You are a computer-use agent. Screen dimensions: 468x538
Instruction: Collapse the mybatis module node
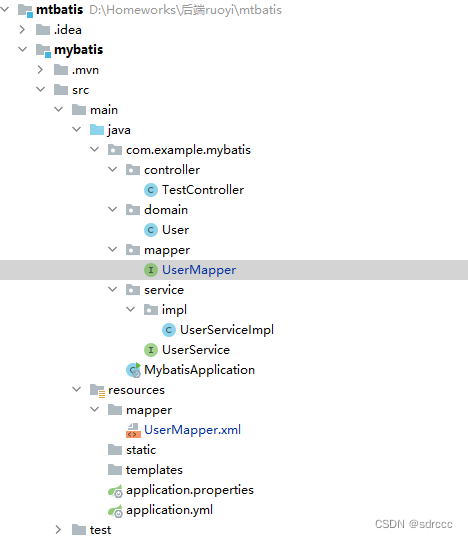(23, 49)
